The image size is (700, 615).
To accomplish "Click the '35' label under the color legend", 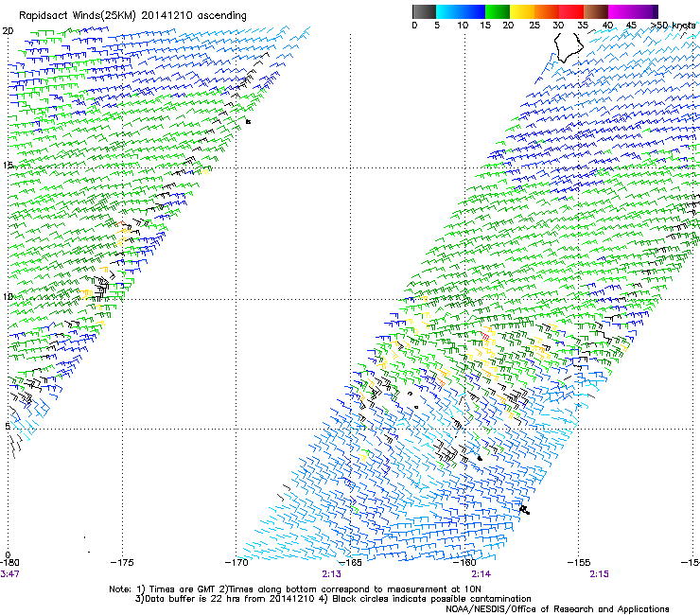I will click(x=583, y=26).
